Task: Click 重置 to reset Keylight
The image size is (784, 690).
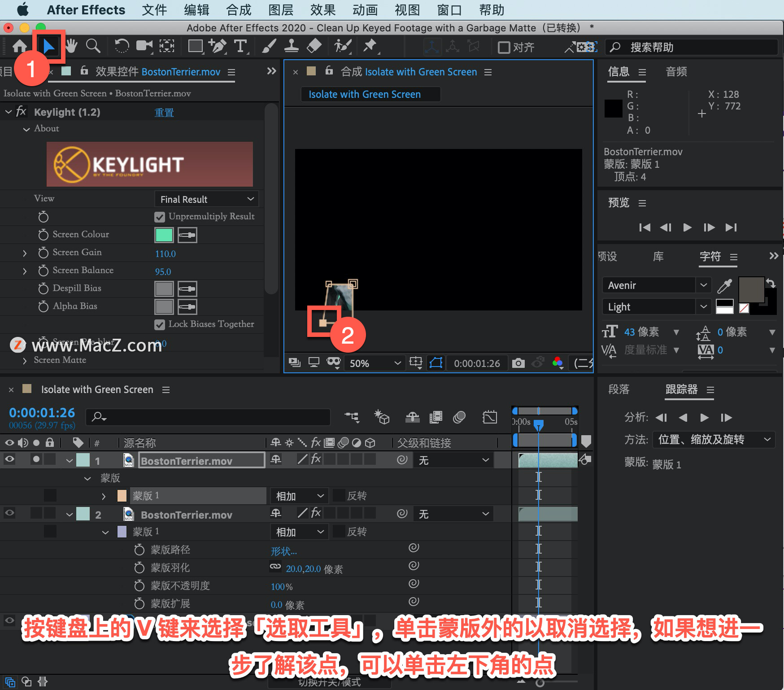Action: (x=164, y=113)
